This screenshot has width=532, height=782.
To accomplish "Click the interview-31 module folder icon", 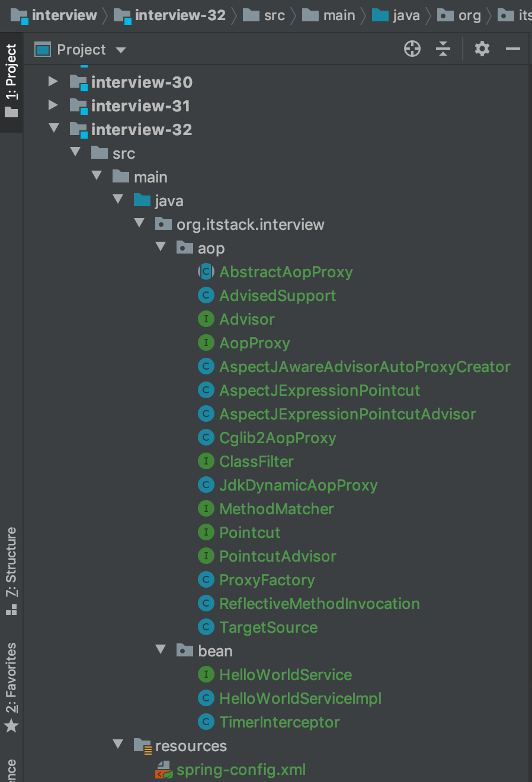I will (79, 105).
